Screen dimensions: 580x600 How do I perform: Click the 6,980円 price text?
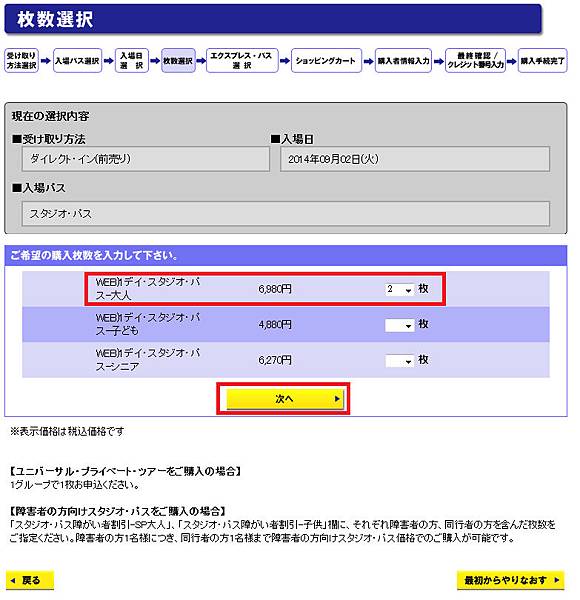(x=275, y=289)
